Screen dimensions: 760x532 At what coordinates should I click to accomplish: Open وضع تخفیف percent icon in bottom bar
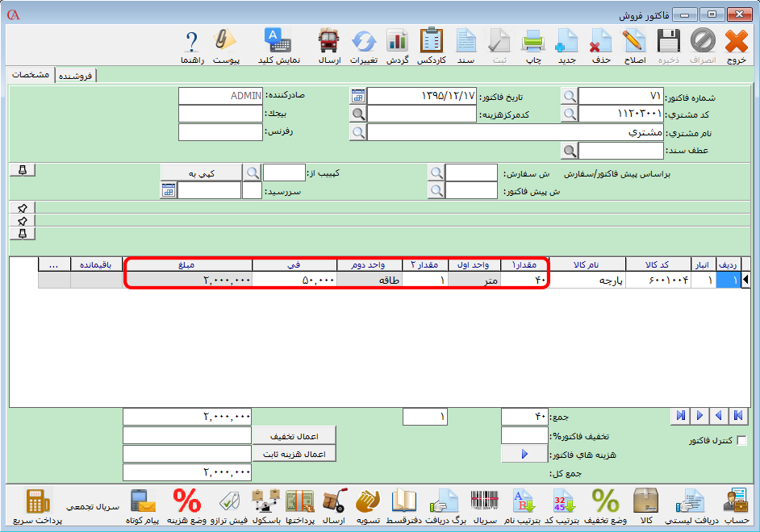(x=605, y=506)
